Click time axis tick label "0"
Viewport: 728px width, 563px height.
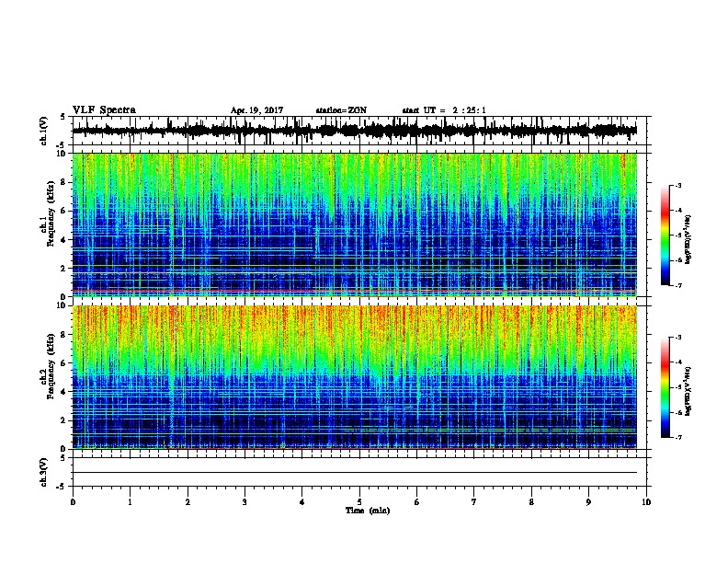73,502
